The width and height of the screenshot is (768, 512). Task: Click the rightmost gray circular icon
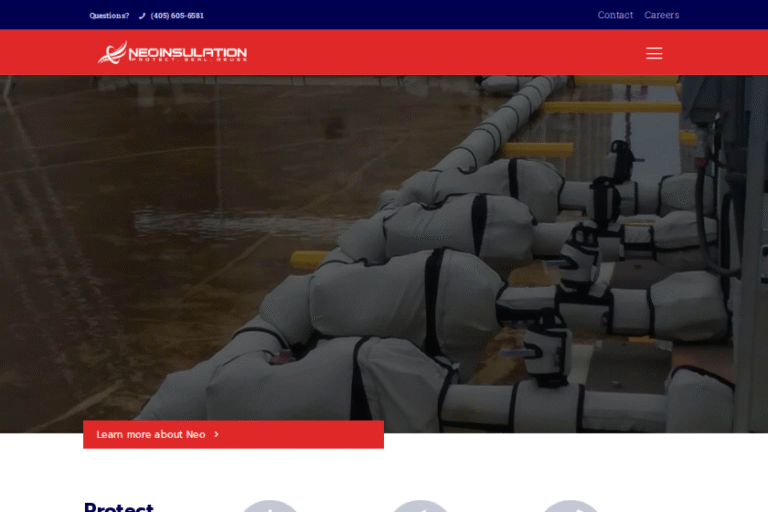(x=570, y=506)
